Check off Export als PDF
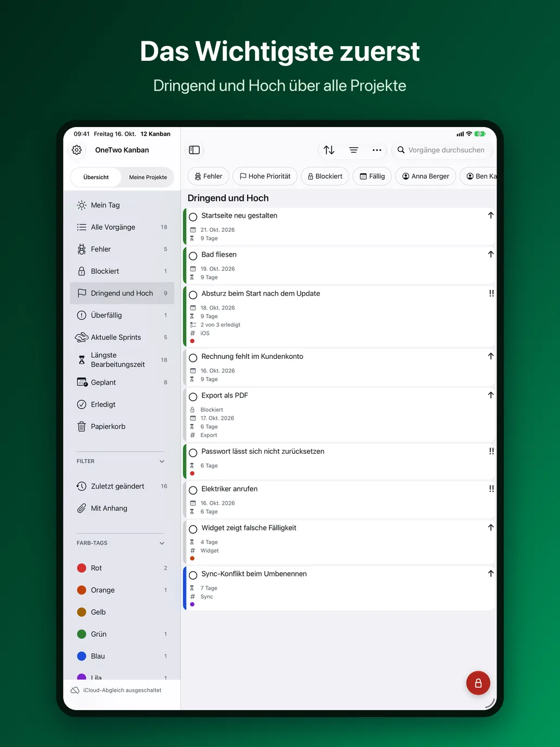The image size is (560, 747). click(193, 397)
